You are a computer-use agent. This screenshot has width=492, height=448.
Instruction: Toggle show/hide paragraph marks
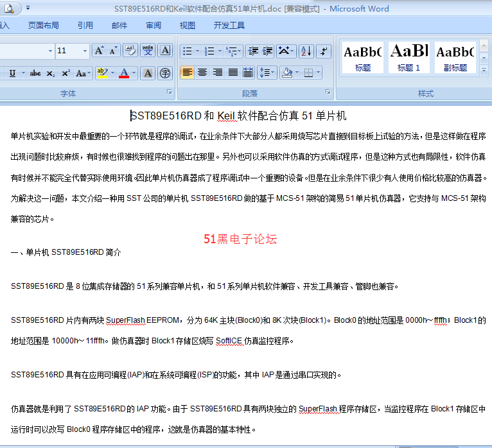tap(324, 51)
